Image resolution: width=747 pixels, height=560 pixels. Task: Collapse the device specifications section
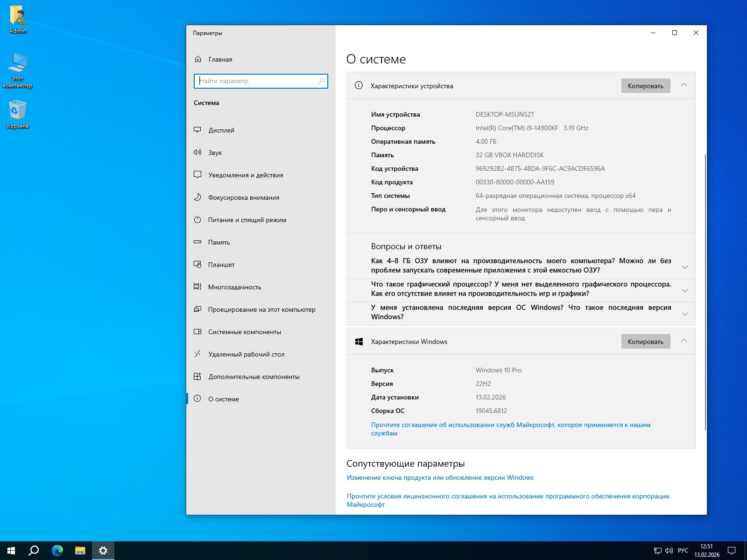(x=684, y=85)
